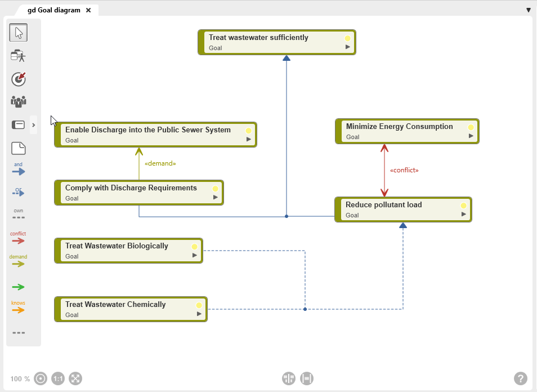Select the team group tool in palette
This screenshot has height=392, width=537.
[18, 101]
